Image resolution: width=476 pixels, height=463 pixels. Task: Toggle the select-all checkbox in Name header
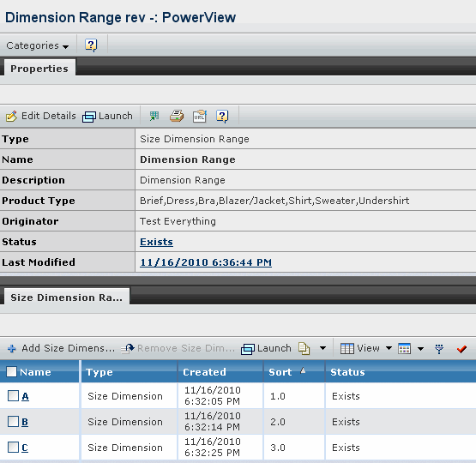[11, 371]
